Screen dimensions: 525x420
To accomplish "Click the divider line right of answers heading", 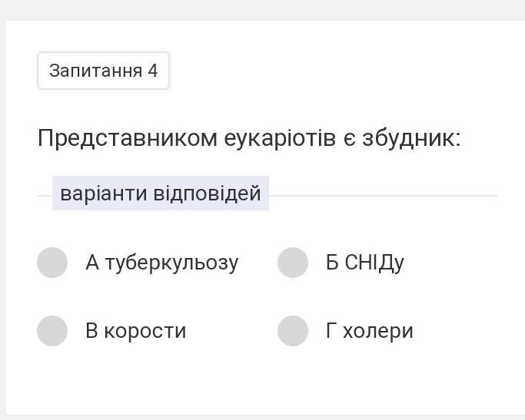I will click(x=383, y=196).
